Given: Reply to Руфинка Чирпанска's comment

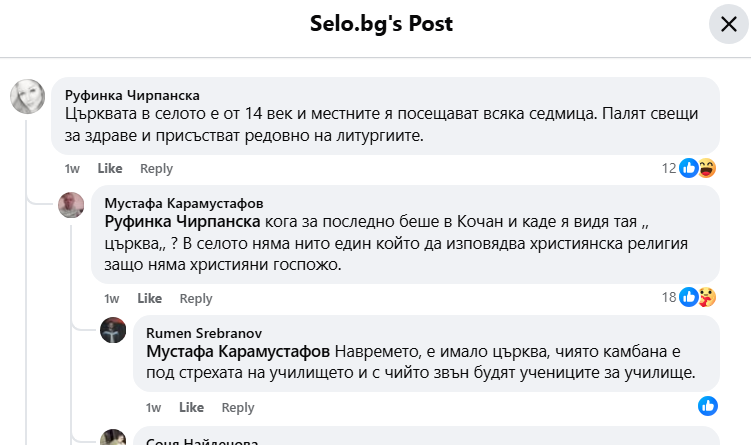Looking at the screenshot, I should click(x=156, y=168).
